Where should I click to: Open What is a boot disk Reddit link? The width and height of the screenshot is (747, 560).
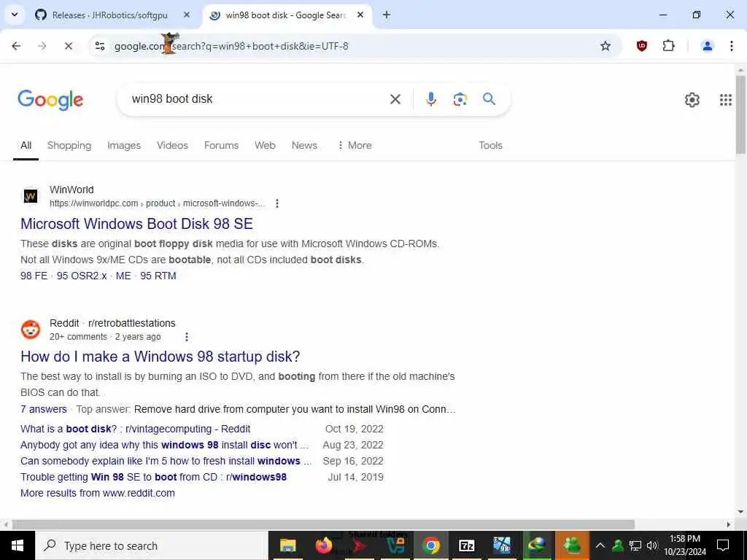click(x=135, y=429)
